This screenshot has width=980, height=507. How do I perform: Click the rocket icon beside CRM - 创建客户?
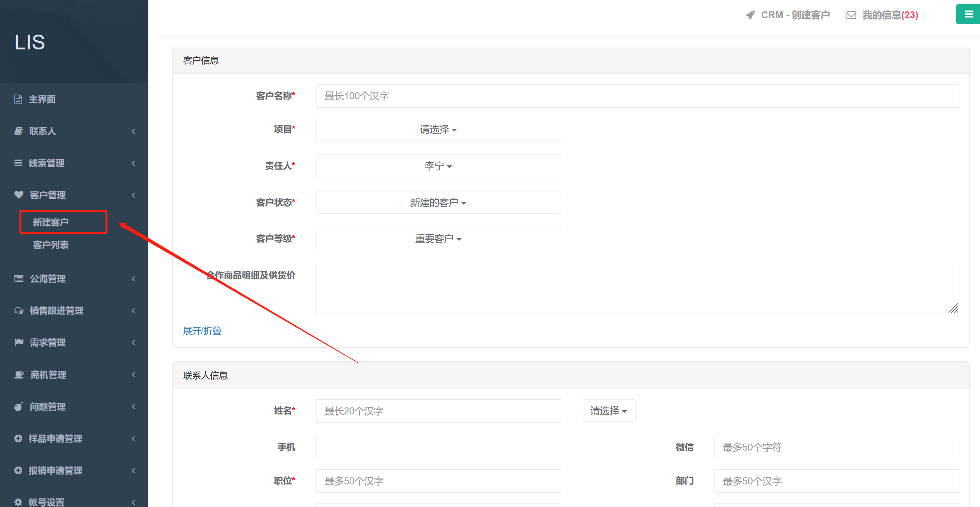pyautogui.click(x=750, y=15)
